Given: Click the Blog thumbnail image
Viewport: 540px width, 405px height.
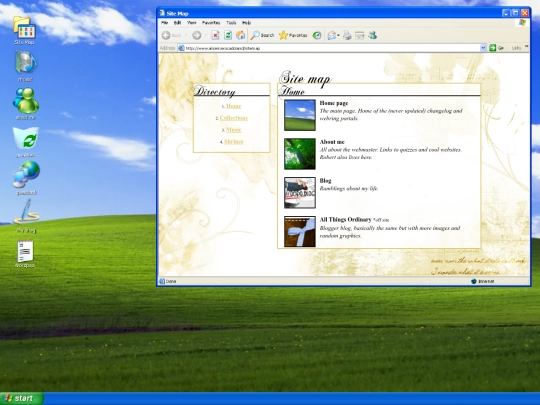Looking at the screenshot, I should point(300,193).
